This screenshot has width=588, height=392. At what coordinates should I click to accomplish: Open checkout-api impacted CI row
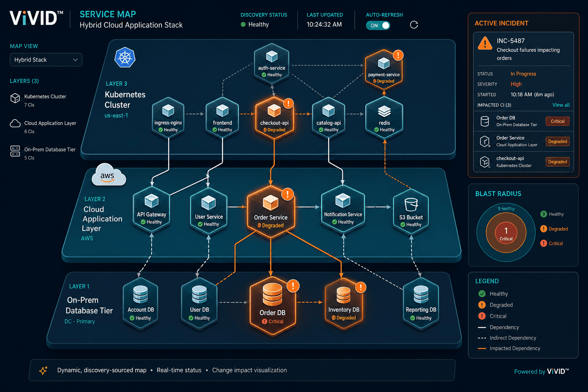click(x=523, y=162)
